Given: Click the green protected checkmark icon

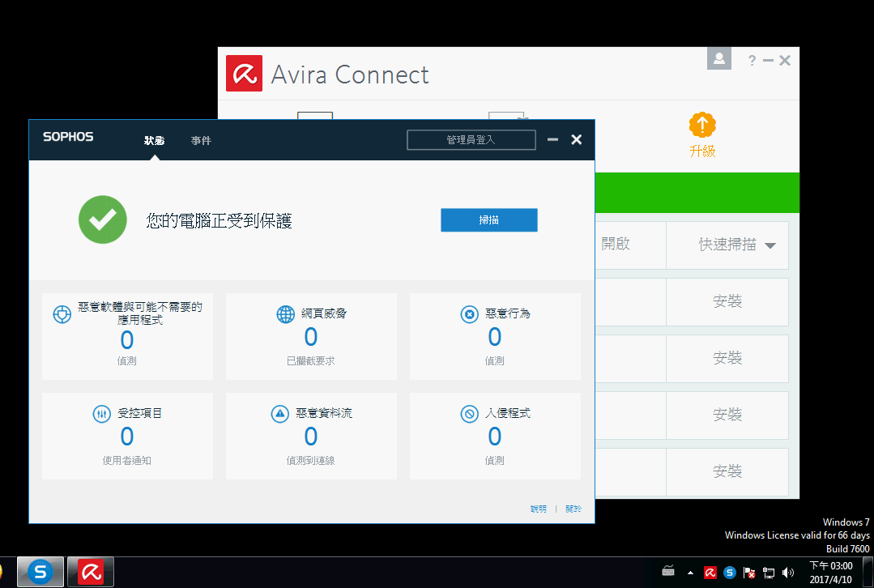Looking at the screenshot, I should pos(103,219).
